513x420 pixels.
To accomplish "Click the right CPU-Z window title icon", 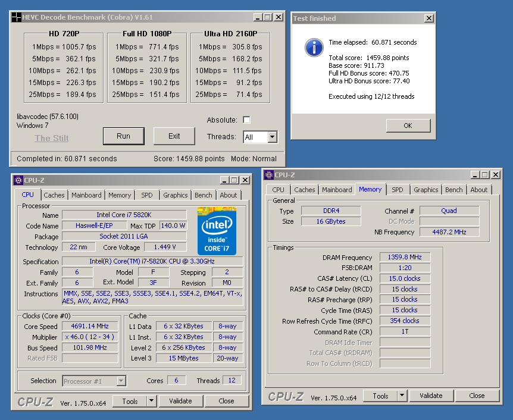I will tap(269, 175).
